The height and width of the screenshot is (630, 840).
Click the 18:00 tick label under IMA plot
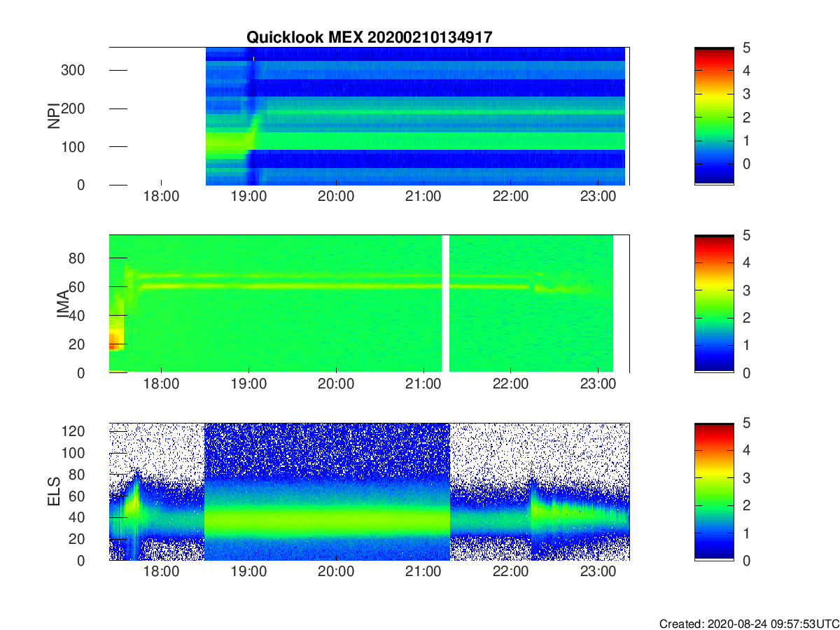(162, 386)
